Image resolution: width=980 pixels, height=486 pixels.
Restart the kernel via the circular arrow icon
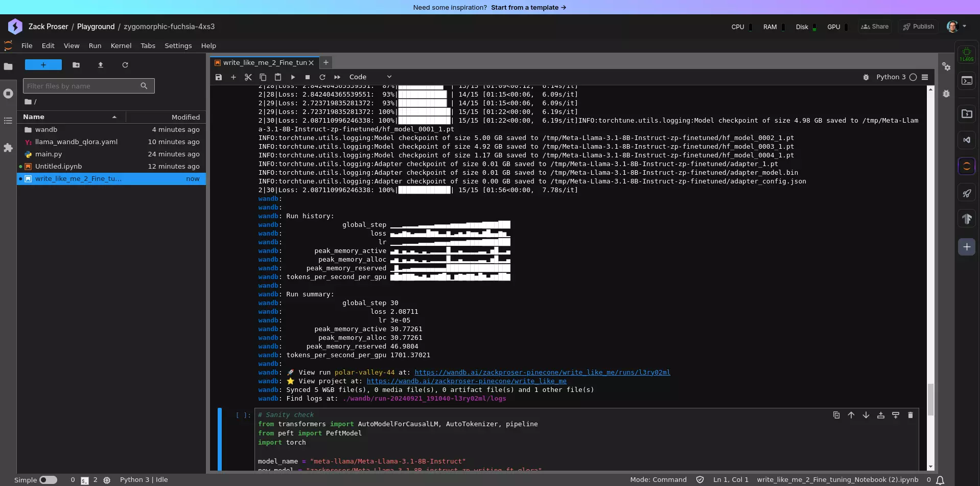(322, 77)
